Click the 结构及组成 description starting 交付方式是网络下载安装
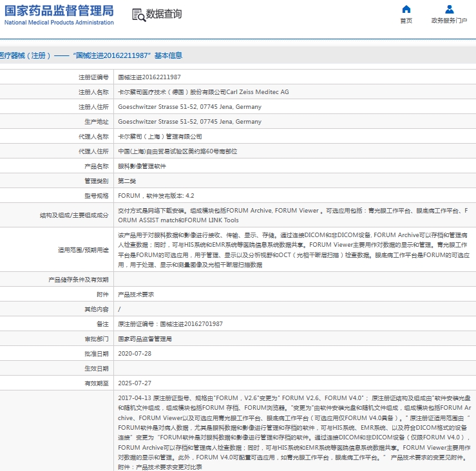The image size is (476, 471). (x=293, y=215)
